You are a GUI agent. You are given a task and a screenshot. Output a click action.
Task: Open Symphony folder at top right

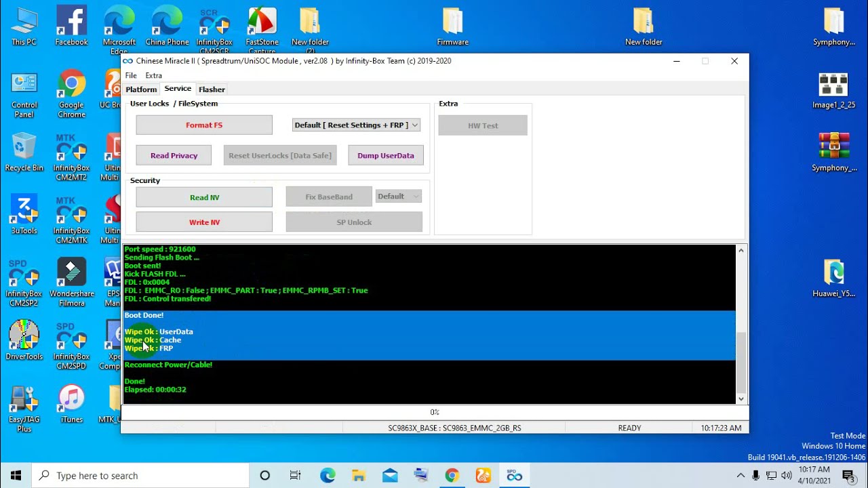[833, 26]
